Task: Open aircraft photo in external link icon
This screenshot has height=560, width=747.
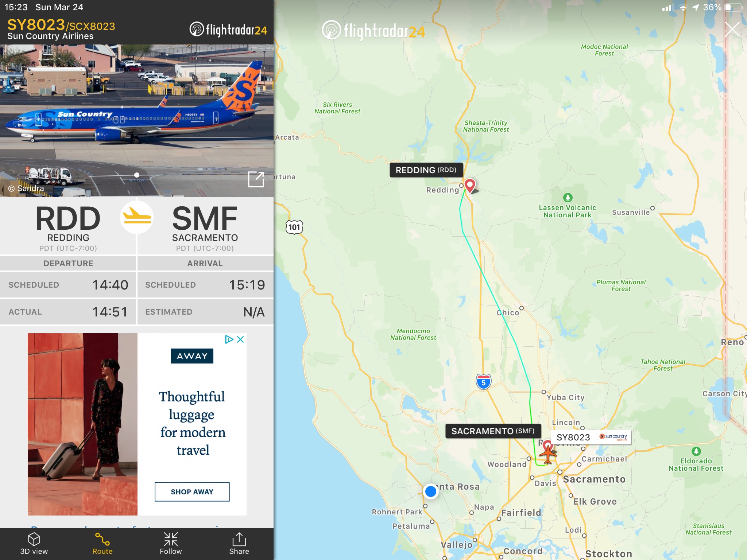Action: pyautogui.click(x=256, y=179)
